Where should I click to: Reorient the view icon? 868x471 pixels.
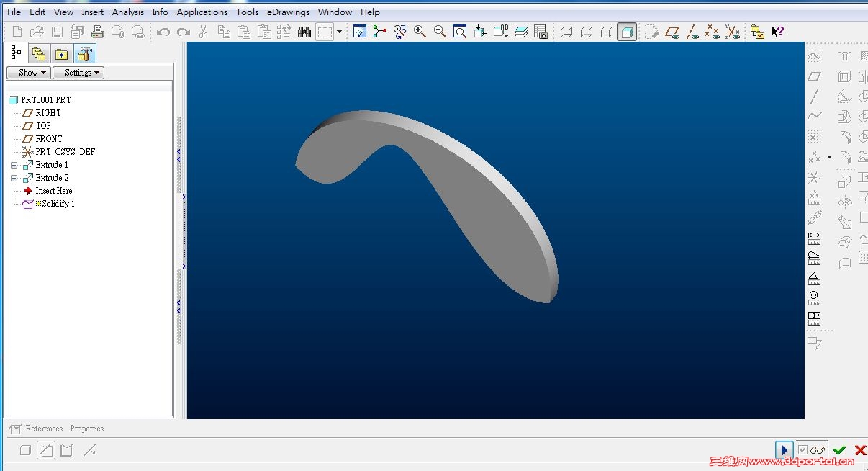pos(481,32)
